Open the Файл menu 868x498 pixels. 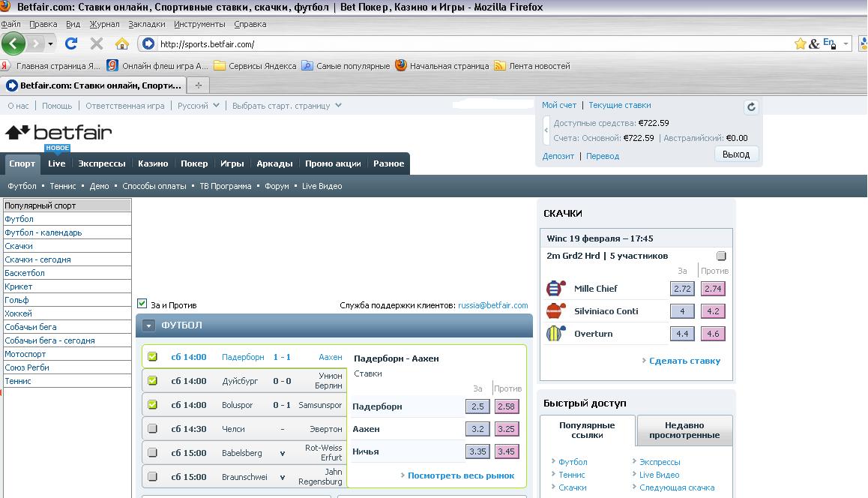coord(10,24)
